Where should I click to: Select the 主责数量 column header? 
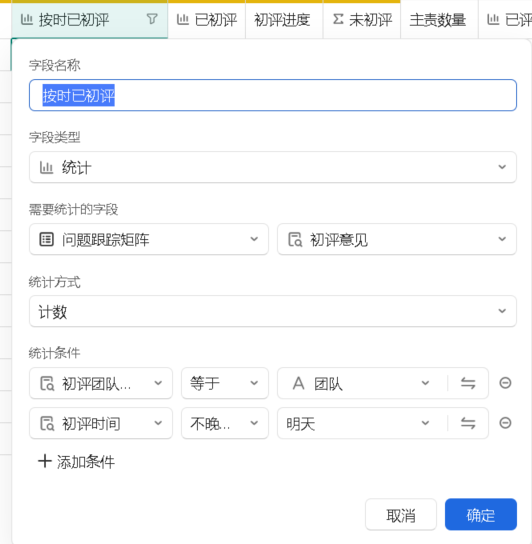click(x=439, y=19)
